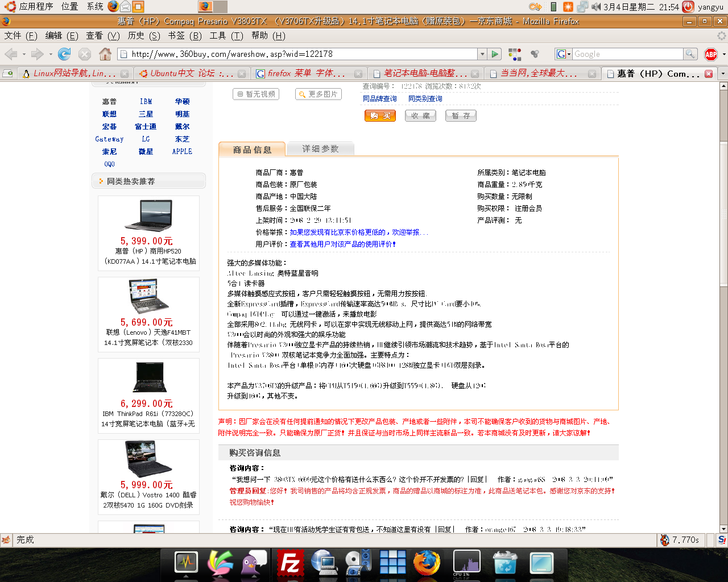Click the 暂存 save-for-later button
Viewport: 728px width, 582px height.
point(461,116)
